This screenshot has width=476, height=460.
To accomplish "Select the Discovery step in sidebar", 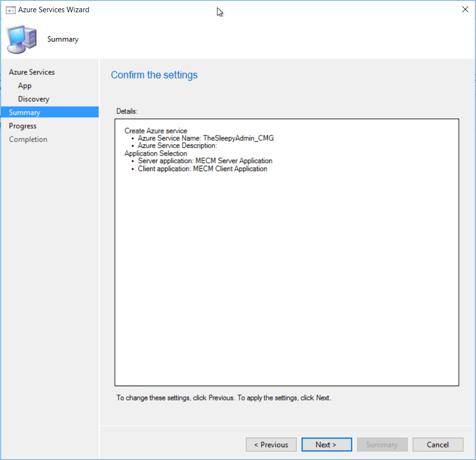I will 33,99.
